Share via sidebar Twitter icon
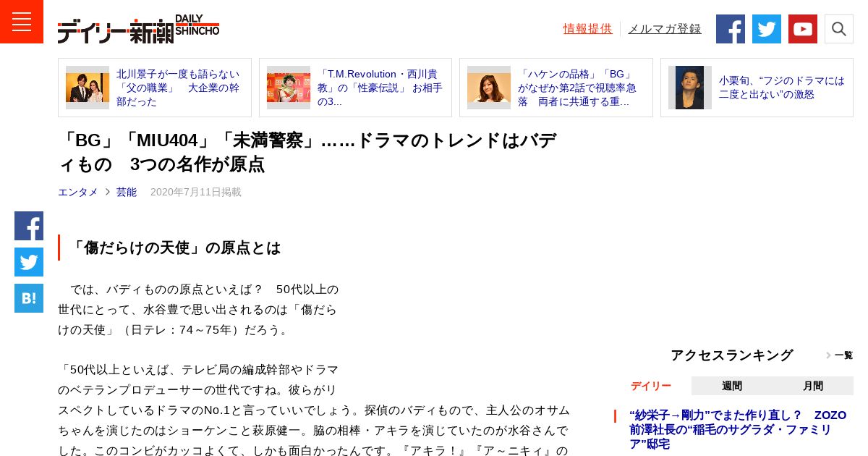 tap(29, 262)
